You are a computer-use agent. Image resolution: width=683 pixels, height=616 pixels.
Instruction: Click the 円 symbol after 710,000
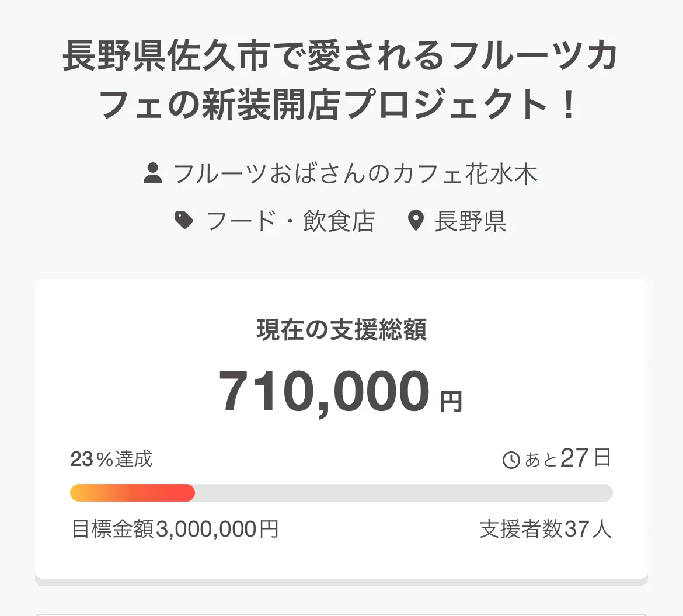tap(451, 402)
